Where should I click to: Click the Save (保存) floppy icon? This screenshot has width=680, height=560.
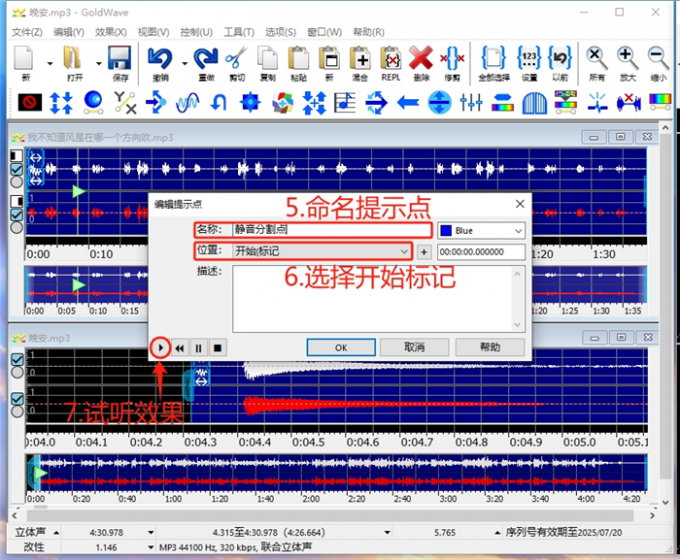[119, 59]
